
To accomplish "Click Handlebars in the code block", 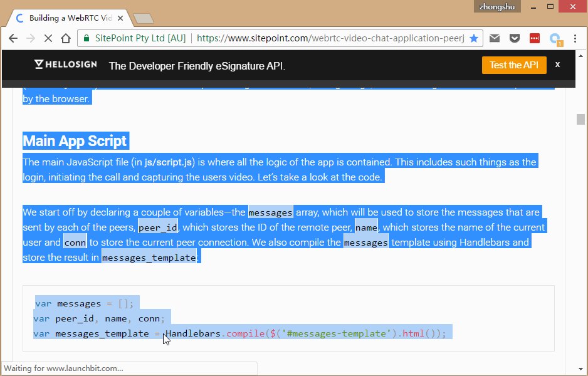I will pyautogui.click(x=192, y=333).
